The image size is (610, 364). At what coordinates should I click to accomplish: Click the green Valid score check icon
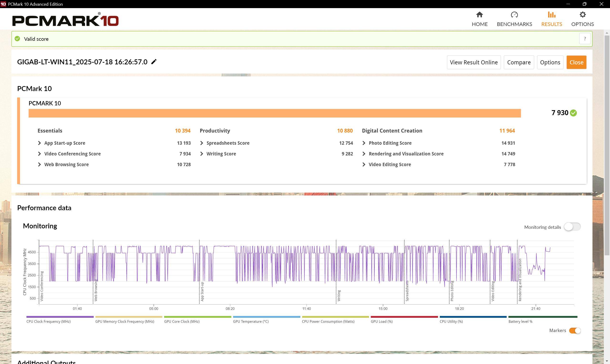[17, 39]
